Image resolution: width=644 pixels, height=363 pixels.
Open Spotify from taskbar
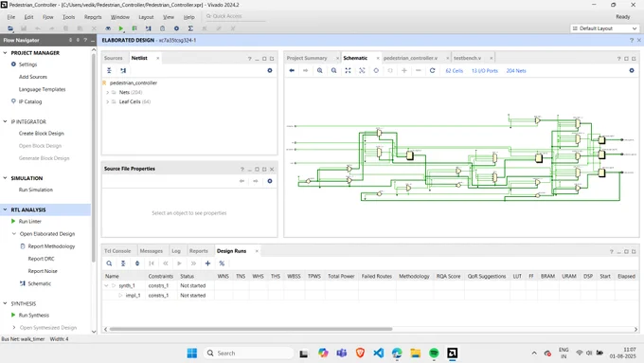click(434, 353)
